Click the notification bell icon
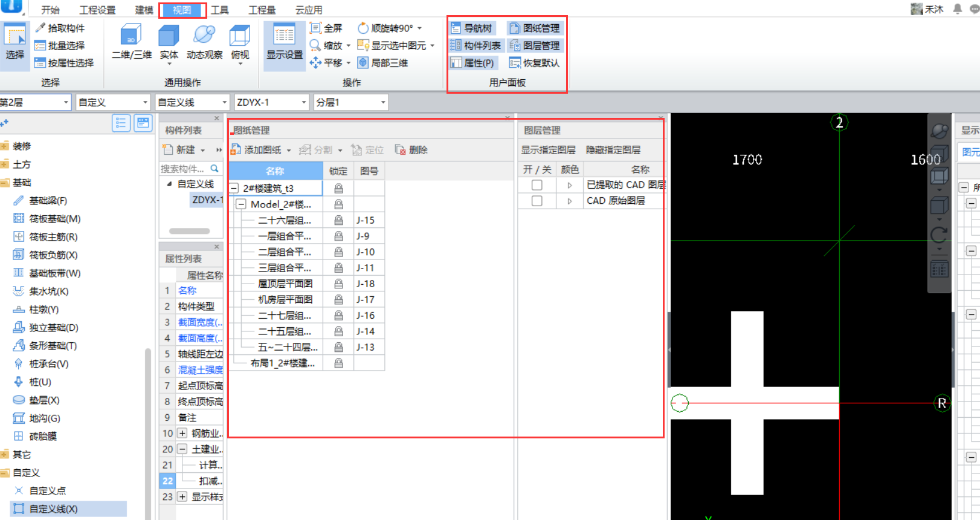The image size is (980, 520). (958, 8)
